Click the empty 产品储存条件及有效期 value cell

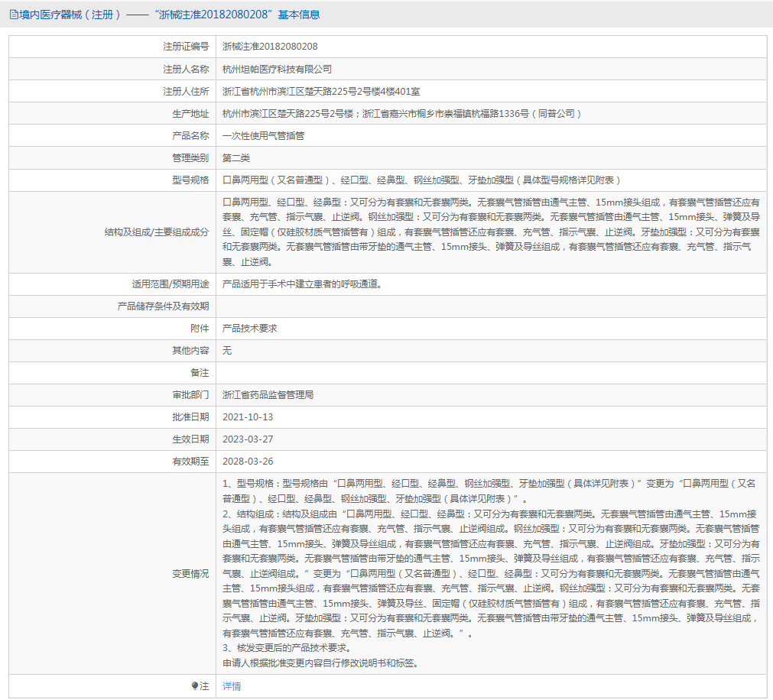coord(490,306)
